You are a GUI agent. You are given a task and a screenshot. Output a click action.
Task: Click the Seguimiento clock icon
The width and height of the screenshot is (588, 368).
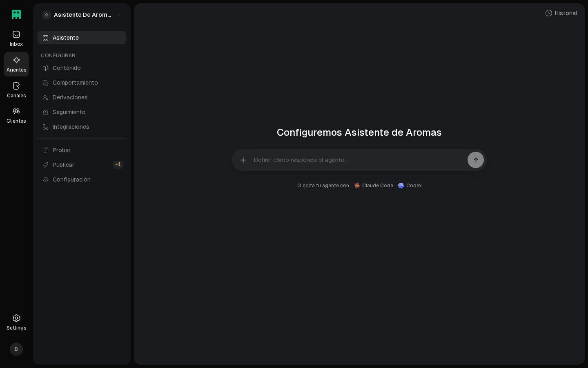(x=46, y=112)
